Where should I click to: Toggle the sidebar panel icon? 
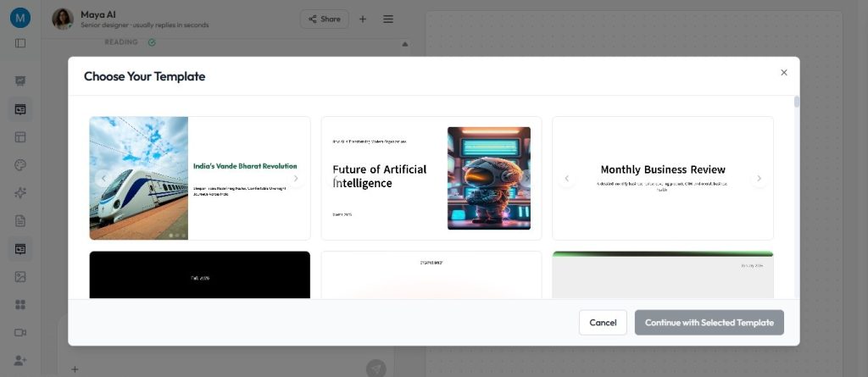point(20,42)
